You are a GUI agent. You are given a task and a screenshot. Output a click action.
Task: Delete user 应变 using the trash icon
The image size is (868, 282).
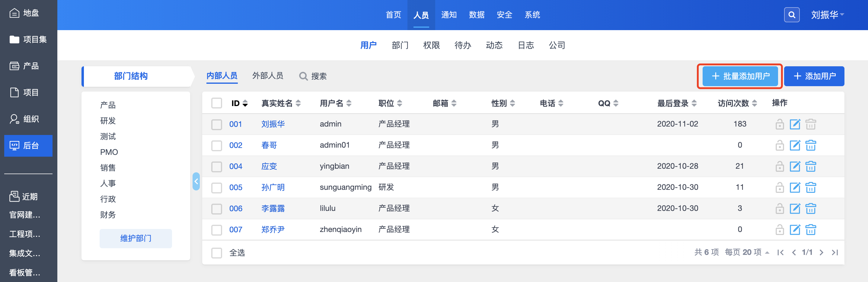[x=810, y=167]
